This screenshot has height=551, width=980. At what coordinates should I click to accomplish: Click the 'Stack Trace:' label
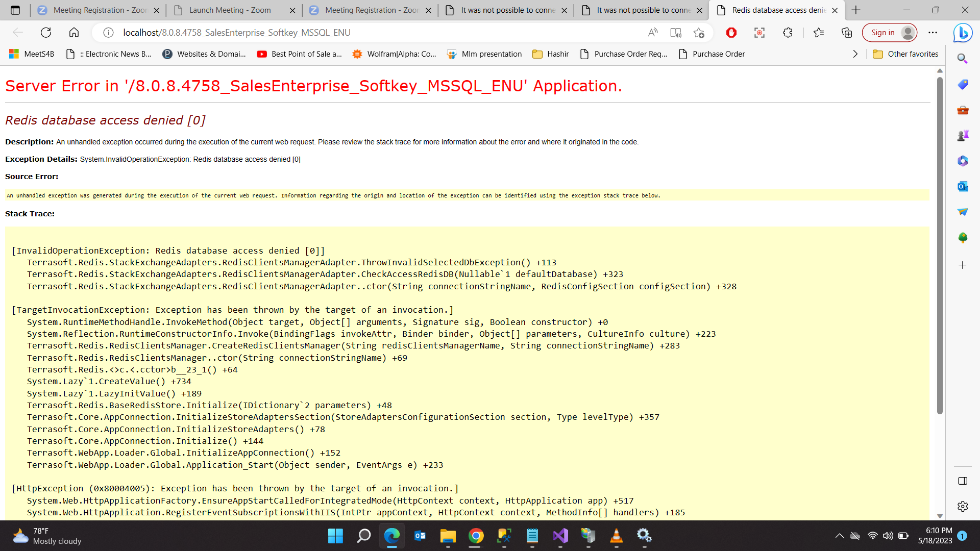click(x=30, y=214)
